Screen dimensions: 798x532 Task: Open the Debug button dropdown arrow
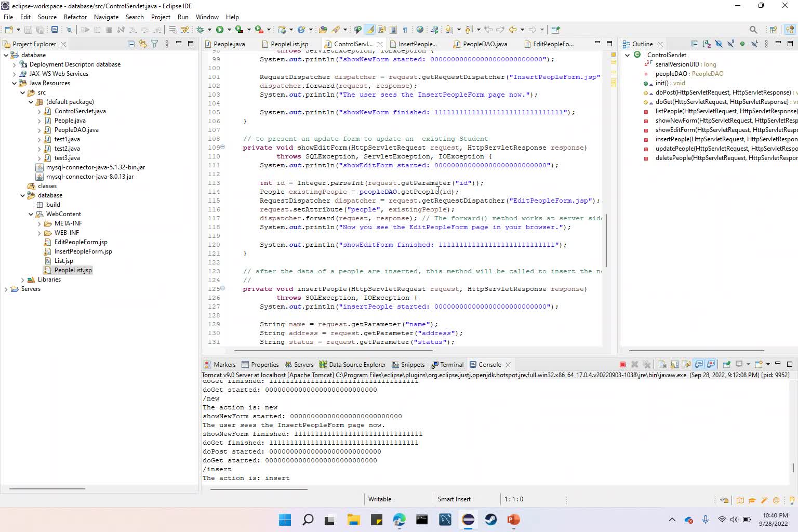coord(209,30)
